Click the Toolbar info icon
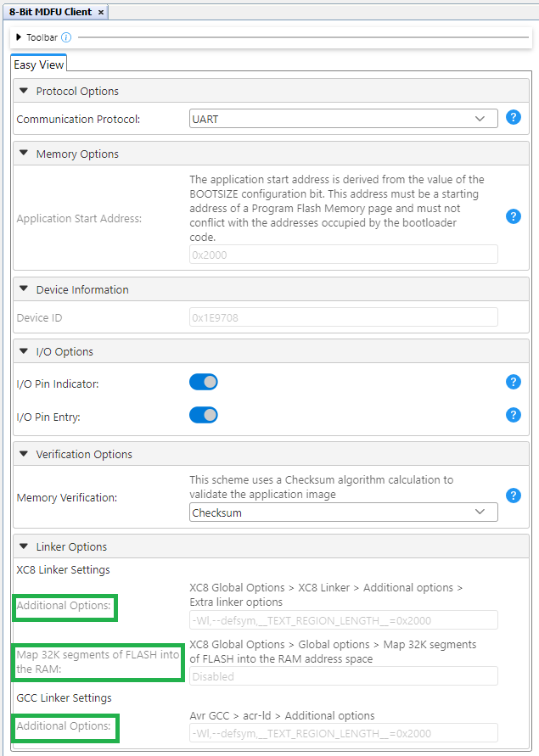Viewport: 539px width, 756px height. [66, 38]
